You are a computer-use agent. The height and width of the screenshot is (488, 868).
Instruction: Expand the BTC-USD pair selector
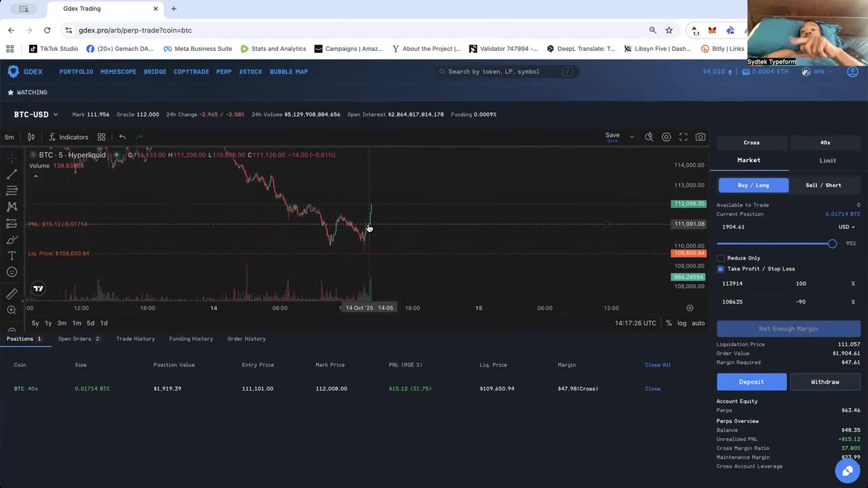click(36, 115)
